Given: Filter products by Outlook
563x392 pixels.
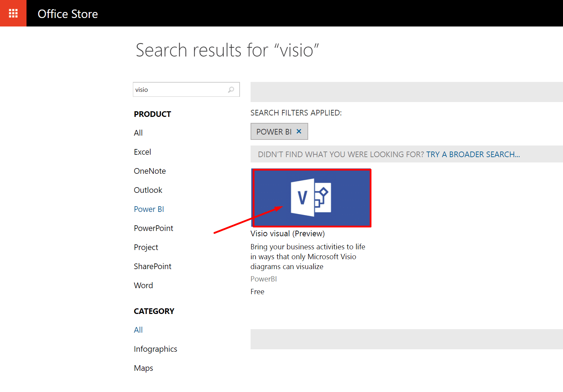Looking at the screenshot, I should (148, 190).
